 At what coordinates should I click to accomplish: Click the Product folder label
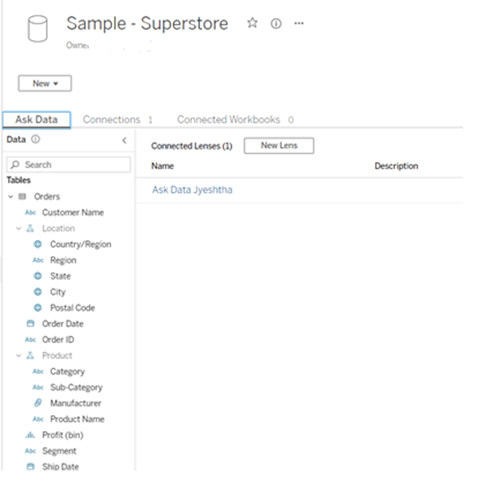57,356
